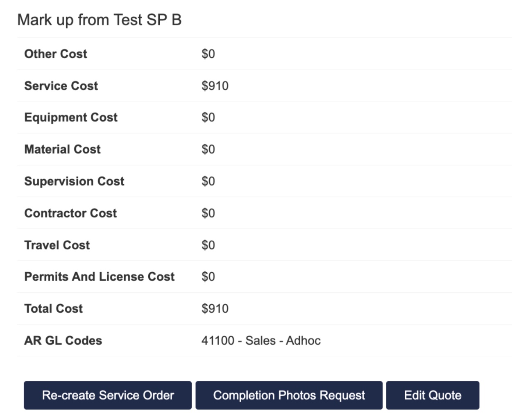Select the Mark up from Test SP B heading
This screenshot has height=420, width=512.
click(x=100, y=20)
